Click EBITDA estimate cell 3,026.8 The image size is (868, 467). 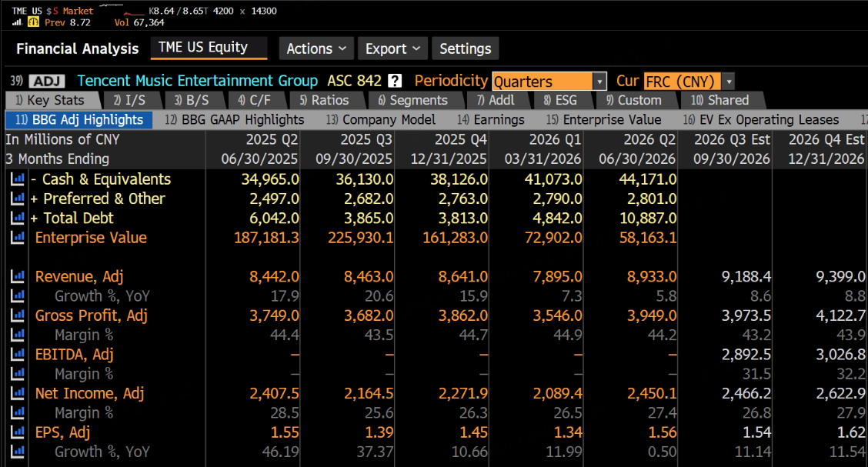point(840,354)
